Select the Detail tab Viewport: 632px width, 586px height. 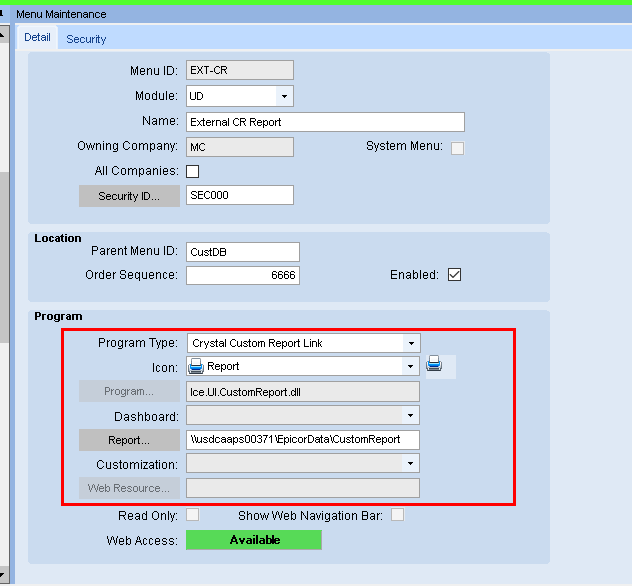coord(37,37)
